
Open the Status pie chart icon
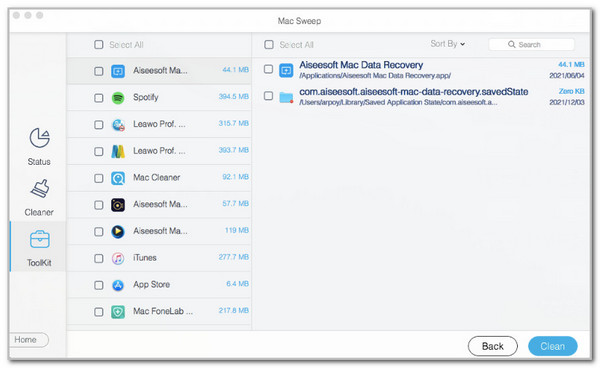(x=39, y=138)
